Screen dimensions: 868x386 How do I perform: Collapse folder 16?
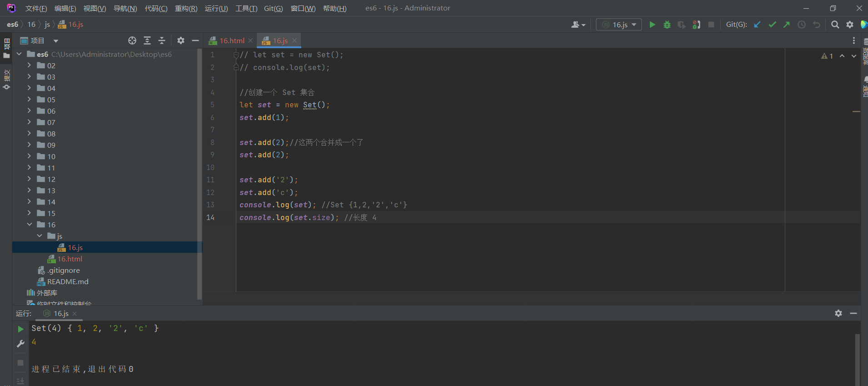[x=29, y=224]
